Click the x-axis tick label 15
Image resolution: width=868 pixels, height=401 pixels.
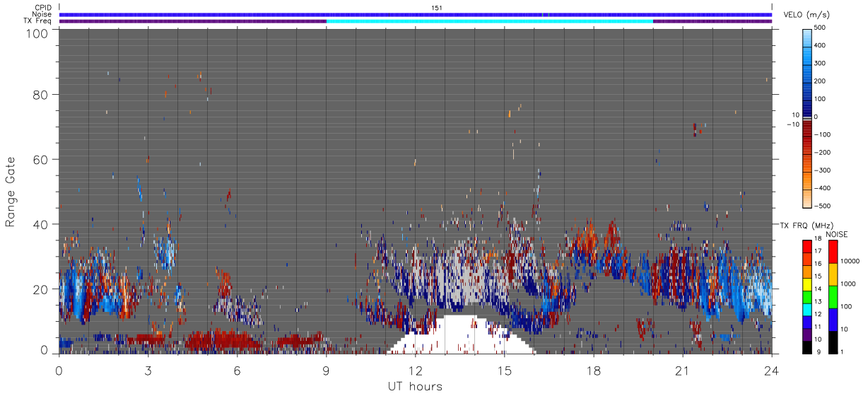[x=504, y=370]
